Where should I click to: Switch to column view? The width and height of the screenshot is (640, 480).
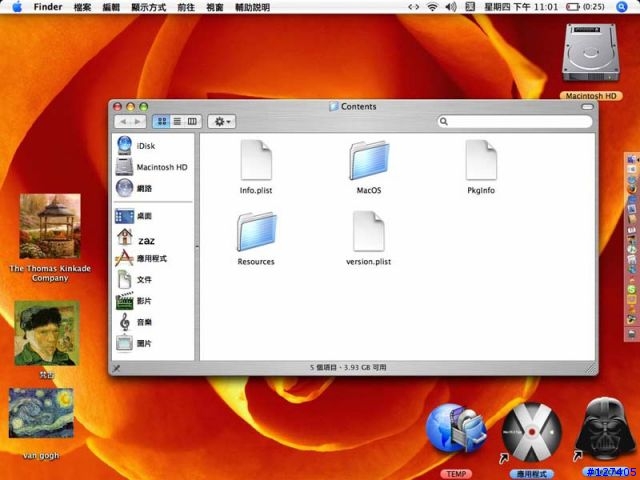192,121
